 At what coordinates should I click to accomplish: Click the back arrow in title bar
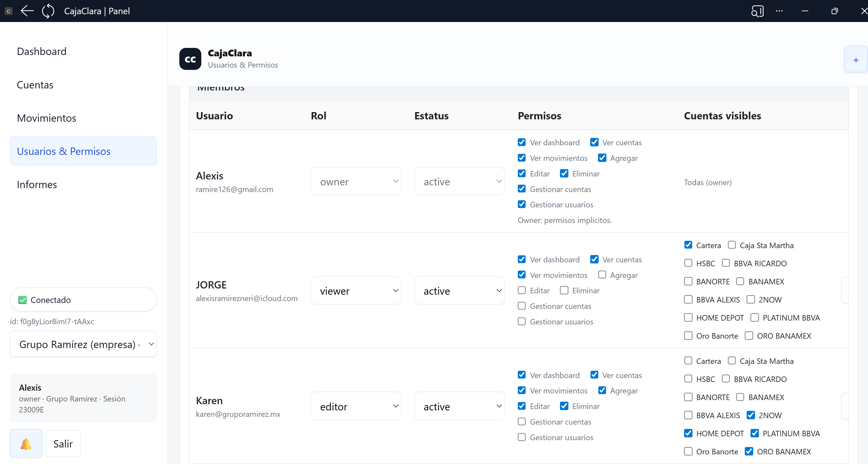pos(27,11)
